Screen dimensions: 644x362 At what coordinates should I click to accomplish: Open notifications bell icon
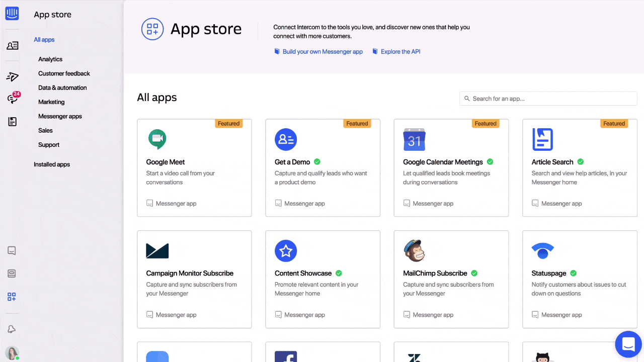pos(12,329)
